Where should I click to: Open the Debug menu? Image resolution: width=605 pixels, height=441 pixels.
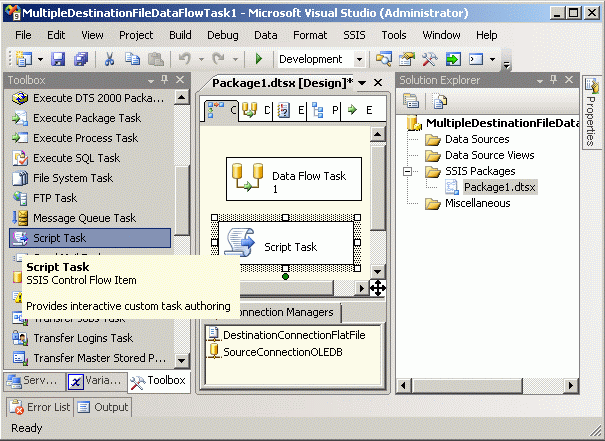(x=223, y=35)
